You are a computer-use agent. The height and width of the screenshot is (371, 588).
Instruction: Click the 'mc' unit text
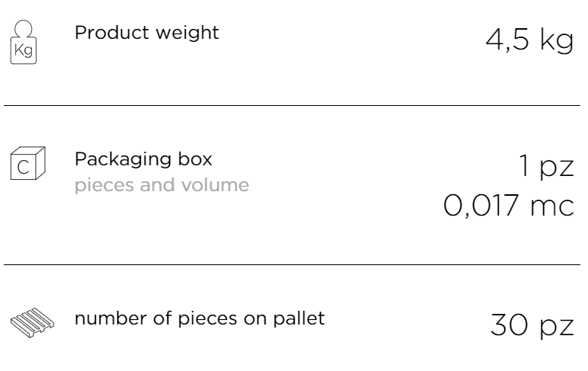point(552,207)
